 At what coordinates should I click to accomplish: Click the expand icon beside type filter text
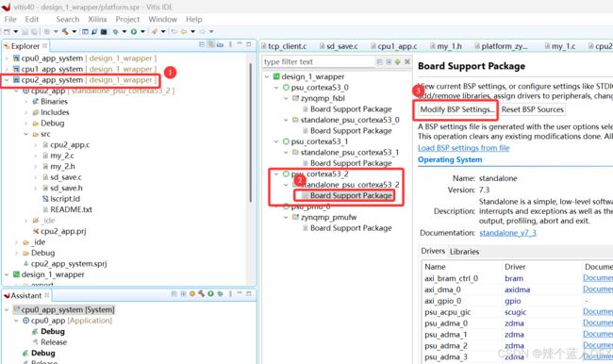tap(389, 62)
